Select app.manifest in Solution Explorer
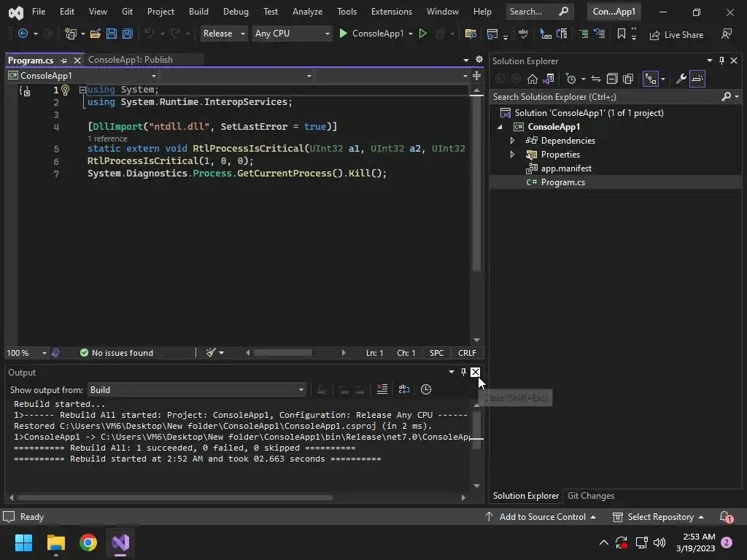Image resolution: width=747 pixels, height=560 pixels. [x=566, y=168]
